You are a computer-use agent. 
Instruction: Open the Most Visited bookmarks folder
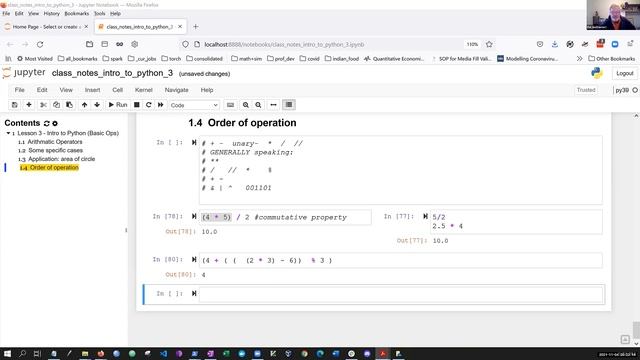click(35, 59)
